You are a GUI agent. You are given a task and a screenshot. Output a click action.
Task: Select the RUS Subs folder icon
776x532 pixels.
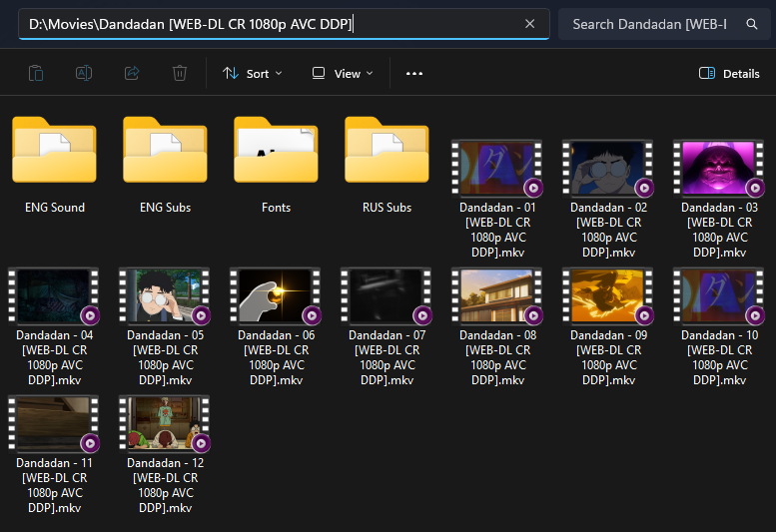click(x=388, y=150)
